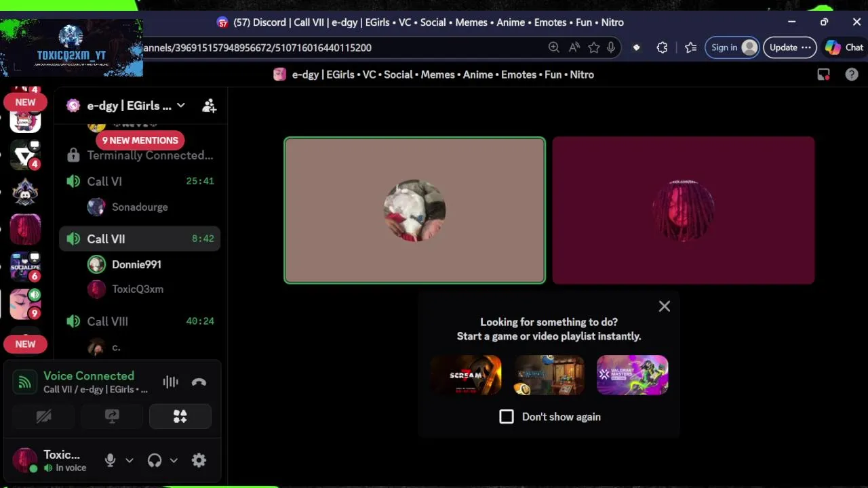
Task: Launch the Scream activity thumbnail
Action: tap(467, 375)
